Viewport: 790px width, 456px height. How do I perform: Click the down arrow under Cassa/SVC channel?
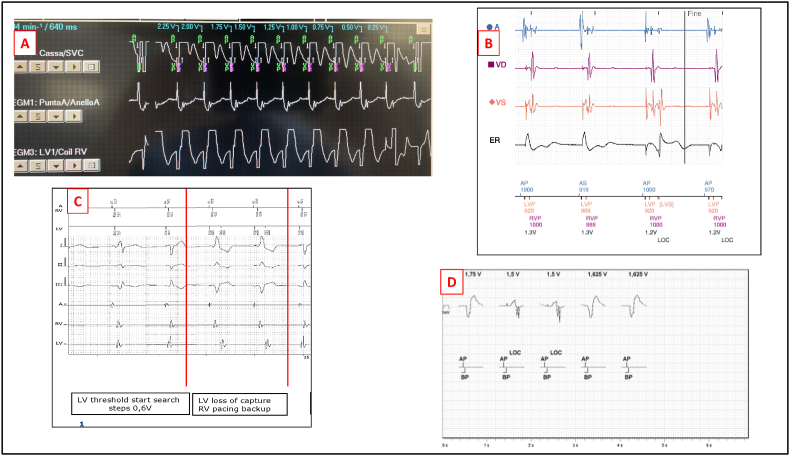click(x=58, y=67)
